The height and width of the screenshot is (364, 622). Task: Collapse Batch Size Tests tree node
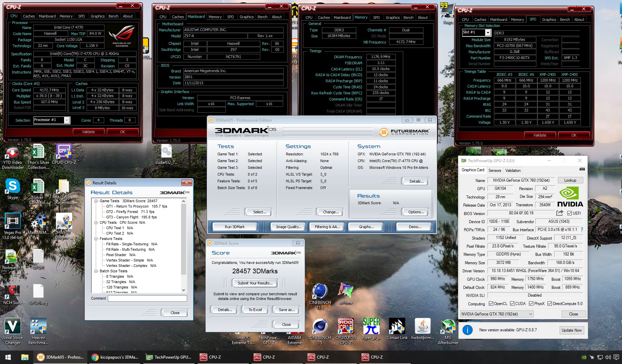click(x=96, y=271)
